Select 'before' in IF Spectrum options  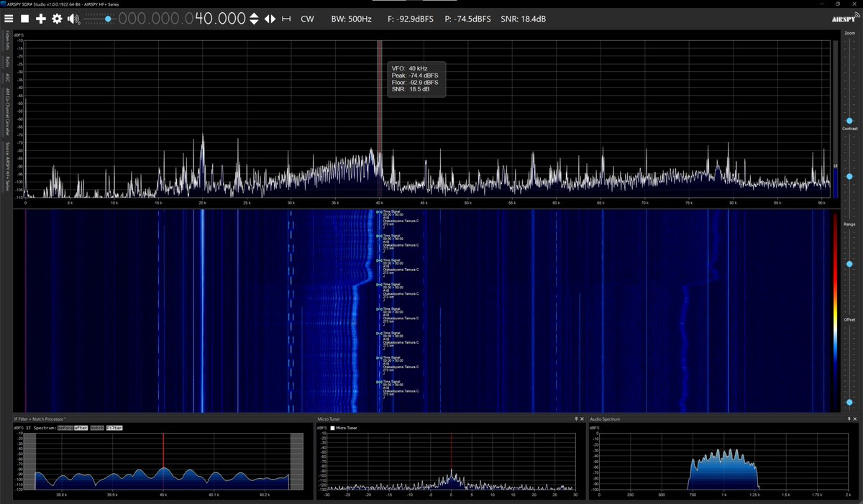tap(65, 428)
